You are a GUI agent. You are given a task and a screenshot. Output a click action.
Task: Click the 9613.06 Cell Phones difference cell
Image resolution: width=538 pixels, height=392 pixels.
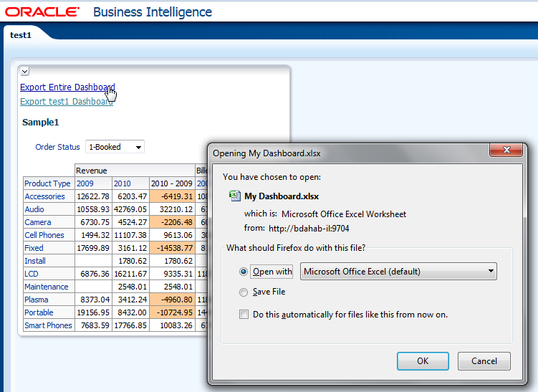click(x=172, y=235)
